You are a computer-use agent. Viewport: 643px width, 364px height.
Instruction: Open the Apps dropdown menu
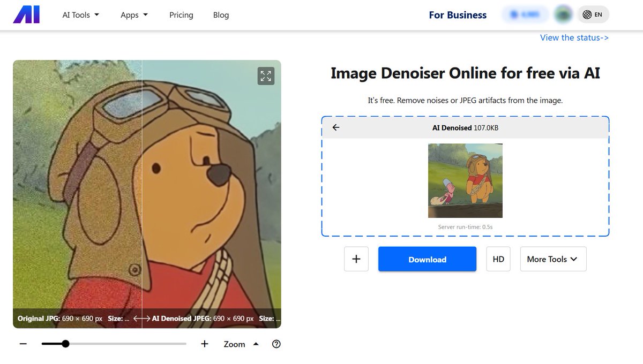pos(134,15)
